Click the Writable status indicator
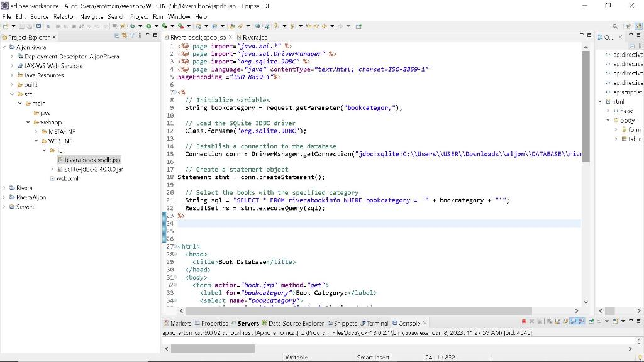The height and width of the screenshot is (362, 644). click(296, 356)
